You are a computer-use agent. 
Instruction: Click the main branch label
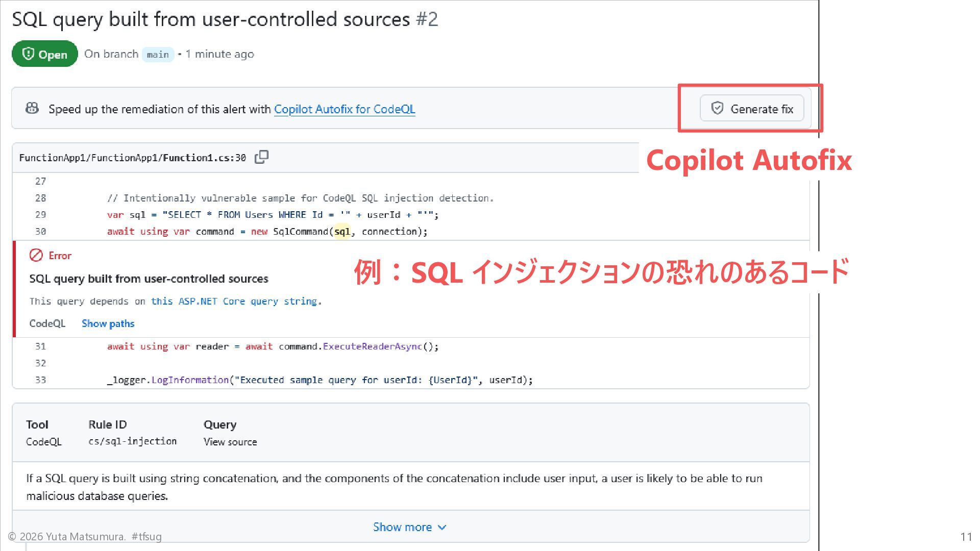[x=158, y=55]
